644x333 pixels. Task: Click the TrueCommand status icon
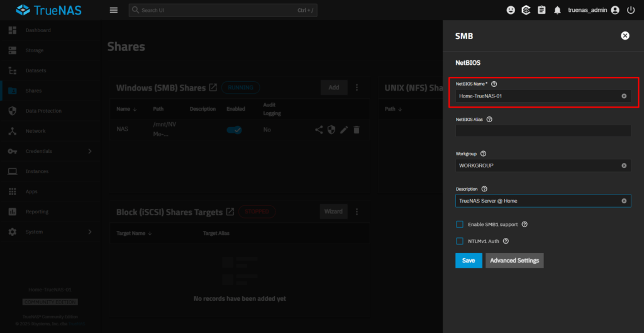[x=526, y=10]
